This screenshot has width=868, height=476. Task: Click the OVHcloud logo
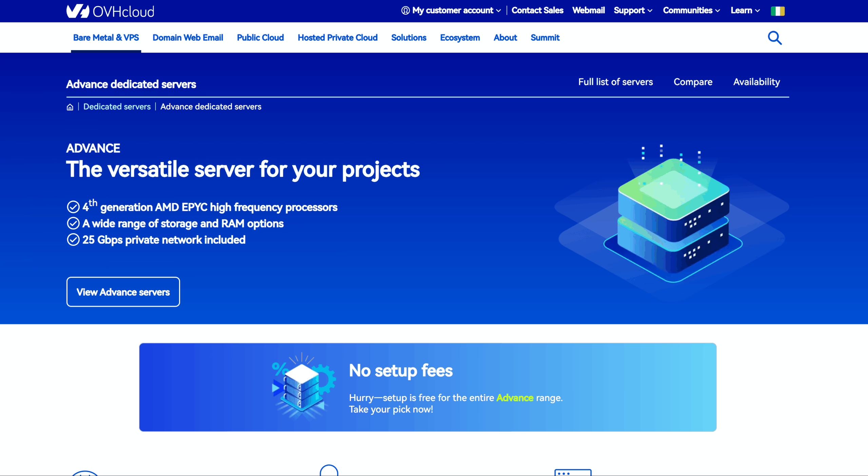[x=110, y=11]
